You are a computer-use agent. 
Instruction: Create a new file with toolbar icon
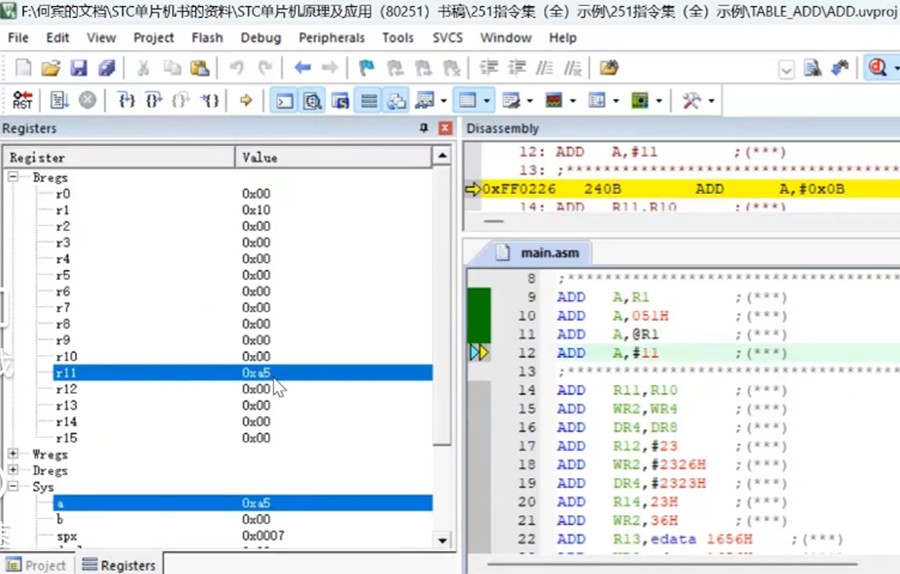click(x=23, y=68)
